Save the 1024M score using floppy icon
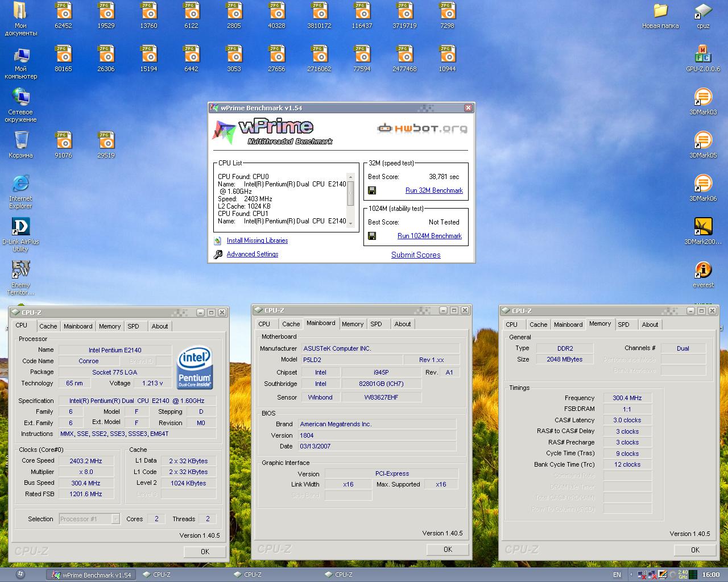The width and height of the screenshot is (728, 582). point(372,236)
